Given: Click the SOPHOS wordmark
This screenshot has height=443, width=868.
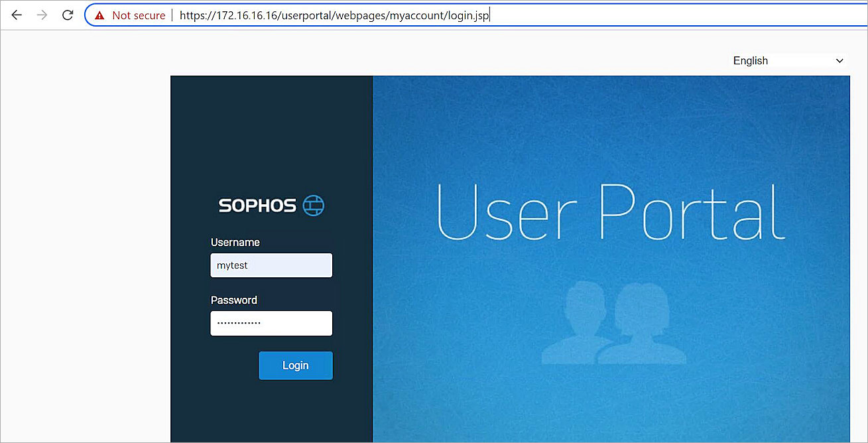Looking at the screenshot, I should tap(257, 205).
